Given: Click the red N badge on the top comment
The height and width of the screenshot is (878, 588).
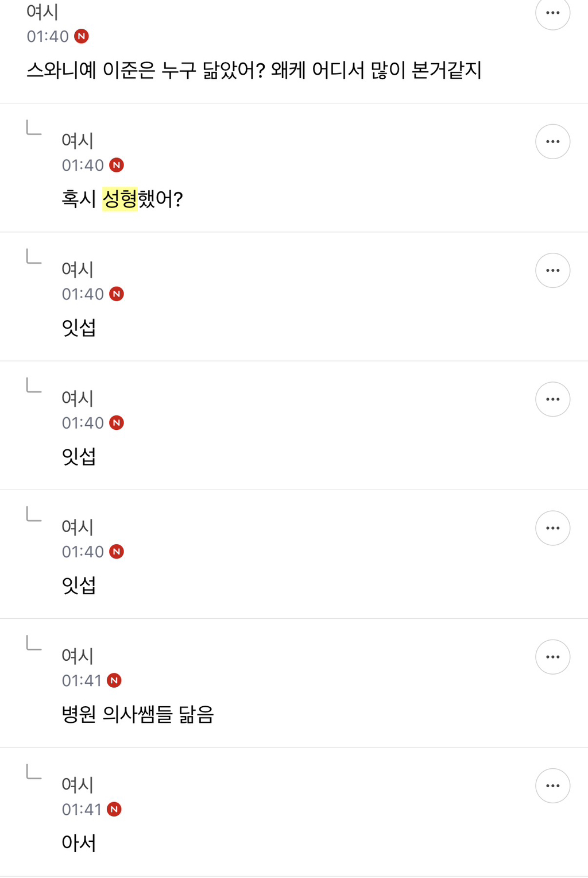Looking at the screenshot, I should click(x=82, y=36).
